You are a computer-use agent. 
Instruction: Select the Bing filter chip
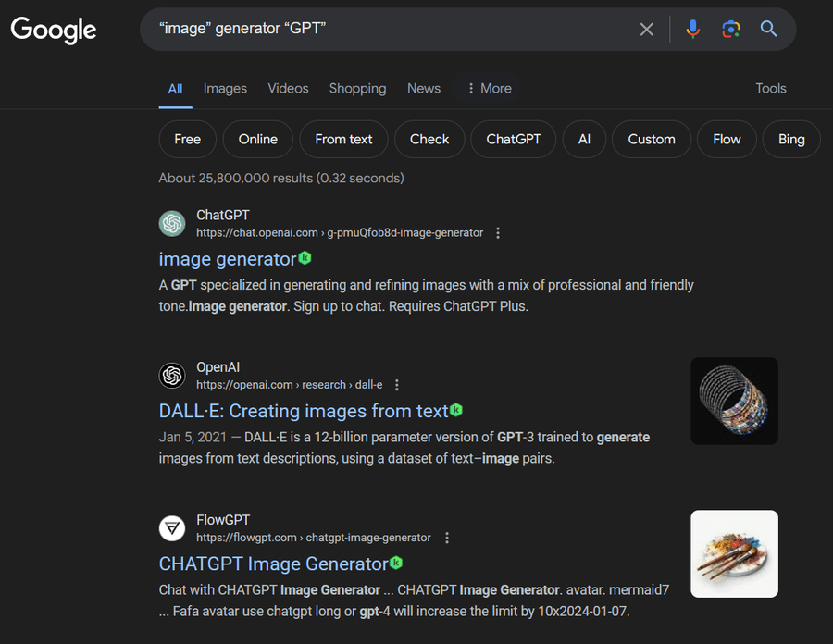point(790,139)
